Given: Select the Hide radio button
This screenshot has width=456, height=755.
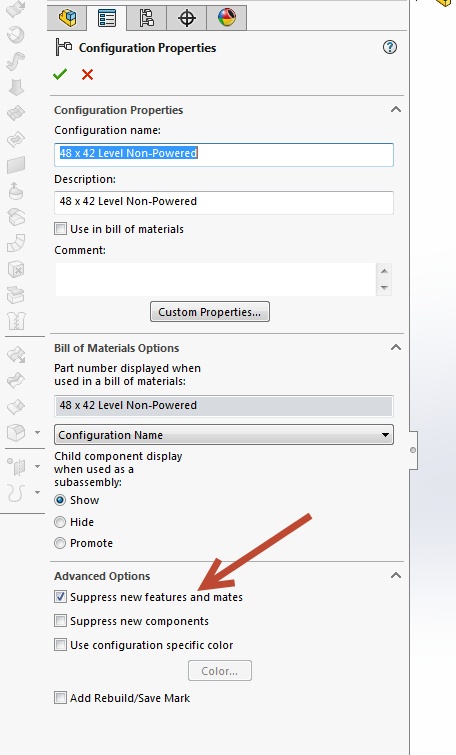Looking at the screenshot, I should [60, 521].
